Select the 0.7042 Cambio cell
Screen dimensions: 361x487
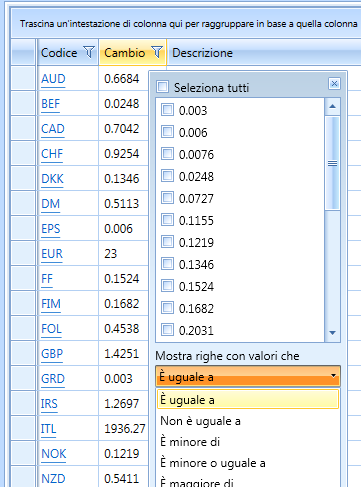[x=123, y=129]
